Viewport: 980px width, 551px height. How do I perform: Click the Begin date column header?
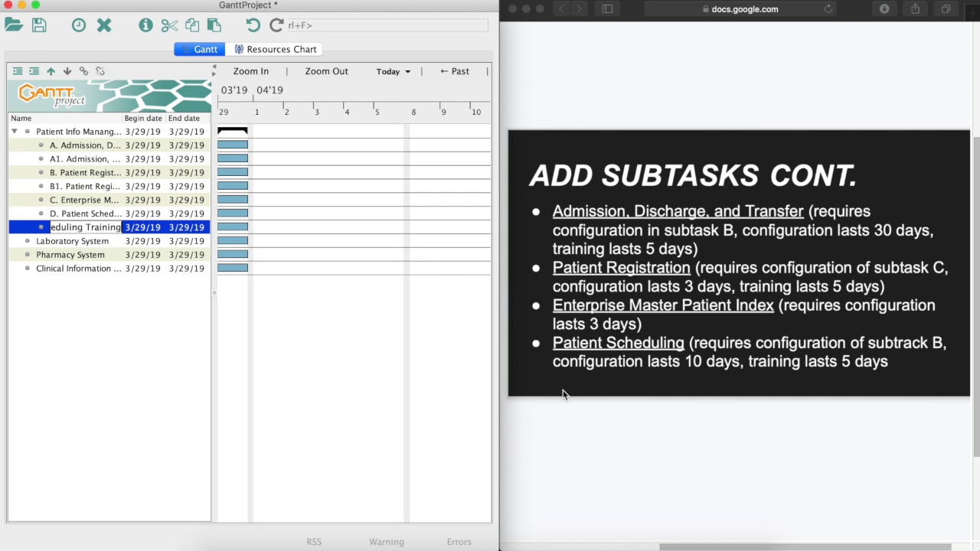point(143,118)
